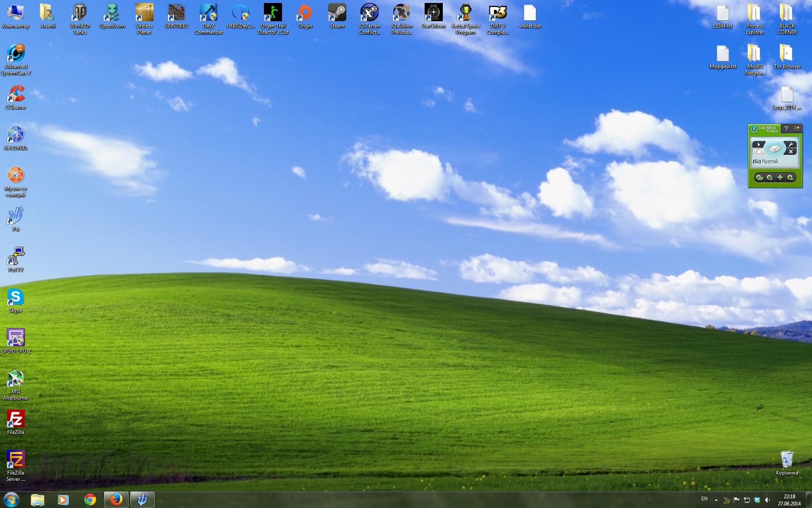This screenshot has width=812, height=508.
Task: Mount image with the gadget play button
Action: pyautogui.click(x=759, y=145)
